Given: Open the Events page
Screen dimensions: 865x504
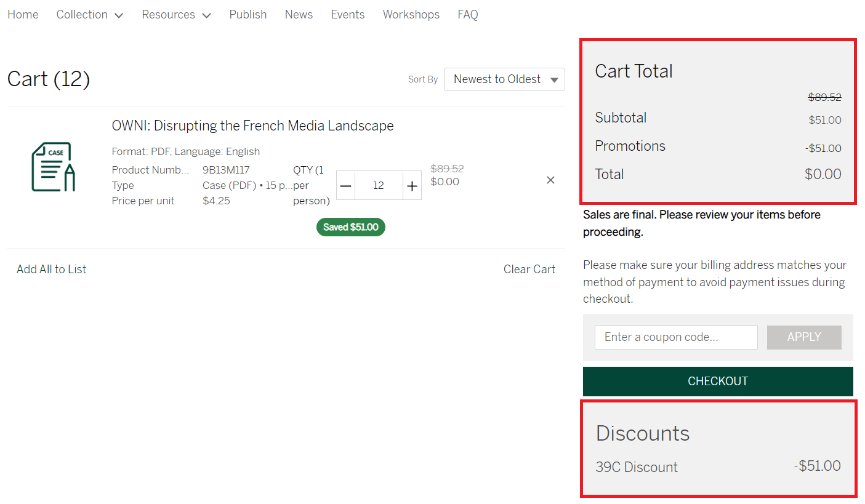Looking at the screenshot, I should pos(347,15).
